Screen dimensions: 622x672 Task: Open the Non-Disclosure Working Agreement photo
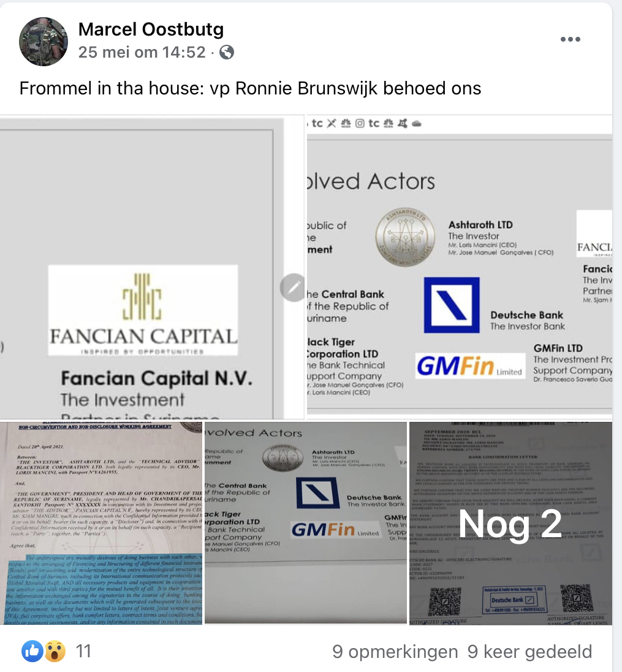tap(101, 523)
